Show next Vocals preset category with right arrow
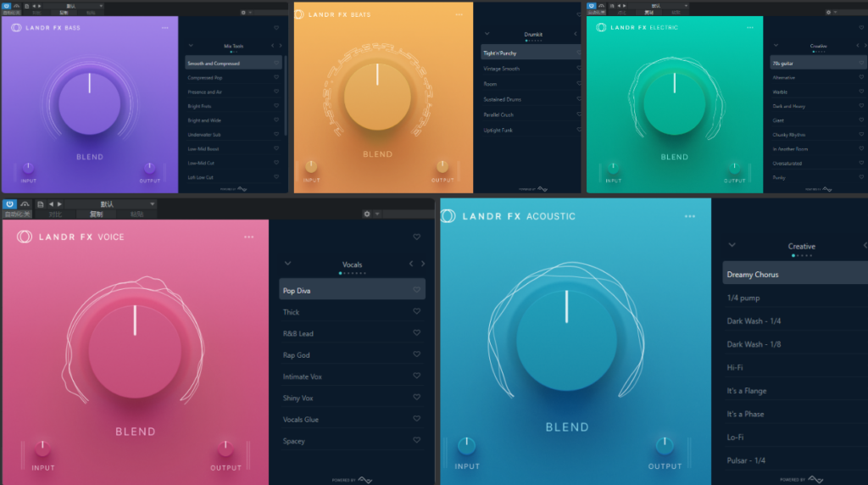The height and width of the screenshot is (485, 868). (x=423, y=264)
